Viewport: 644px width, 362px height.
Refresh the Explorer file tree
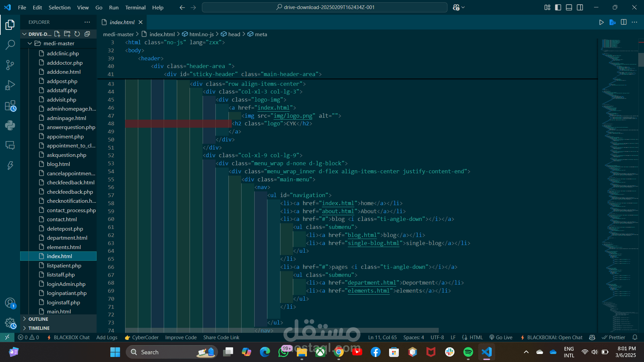click(x=77, y=34)
